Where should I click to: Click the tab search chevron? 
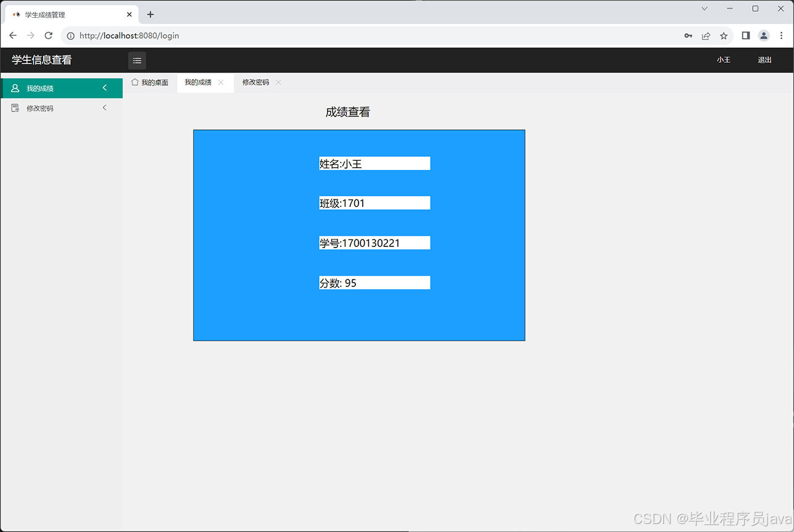[705, 9]
